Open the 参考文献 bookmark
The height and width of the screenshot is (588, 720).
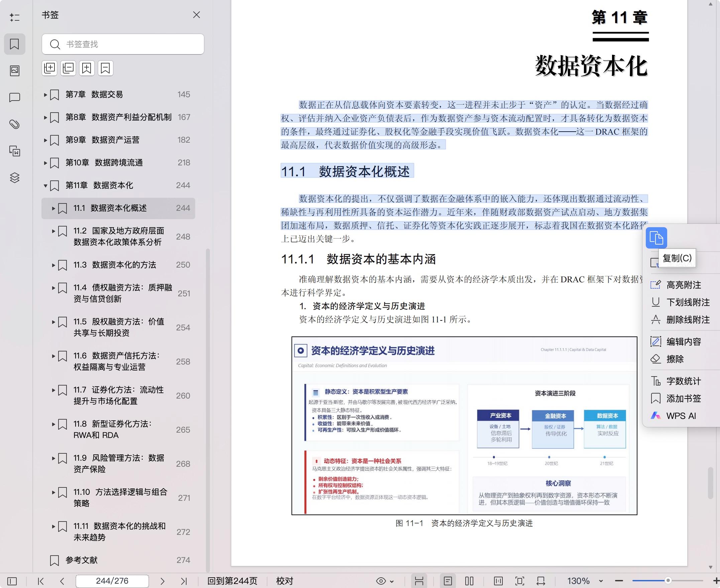[x=119, y=560]
